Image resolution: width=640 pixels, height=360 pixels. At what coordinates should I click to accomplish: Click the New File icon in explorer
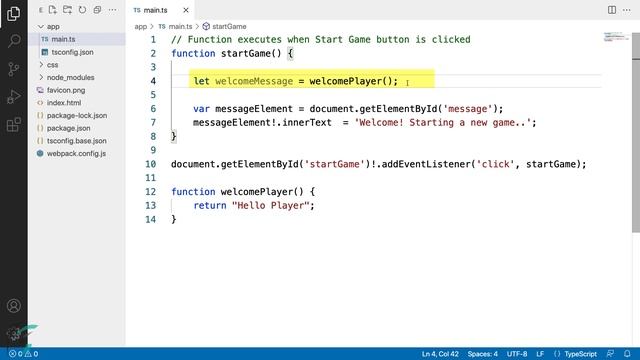[x=53, y=10]
